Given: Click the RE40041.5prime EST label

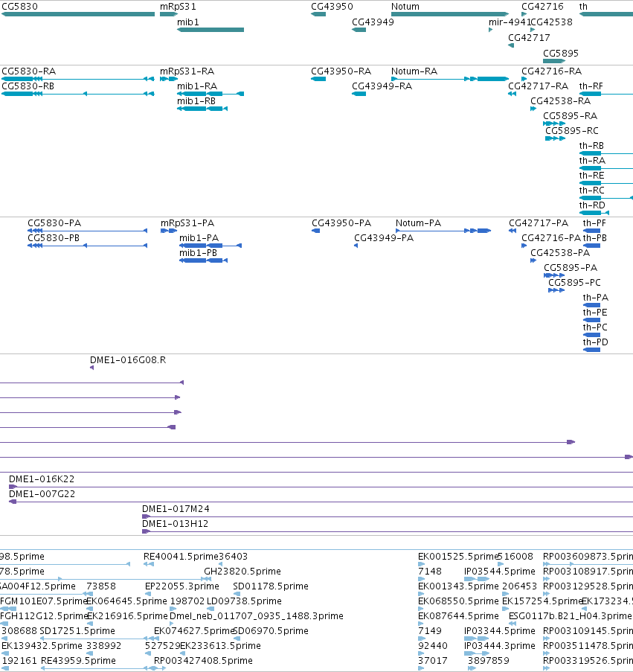Looking at the screenshot, I should pyautogui.click(x=181, y=557).
